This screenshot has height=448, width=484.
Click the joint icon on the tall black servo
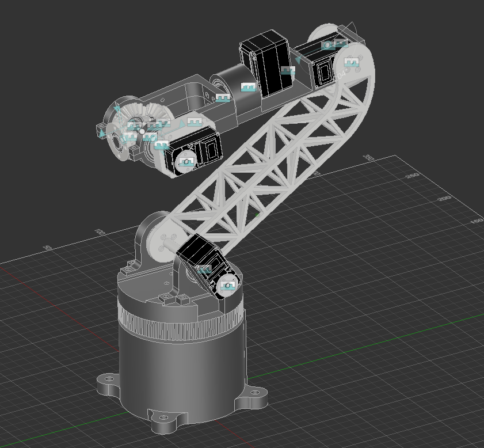pyautogui.click(x=288, y=71)
